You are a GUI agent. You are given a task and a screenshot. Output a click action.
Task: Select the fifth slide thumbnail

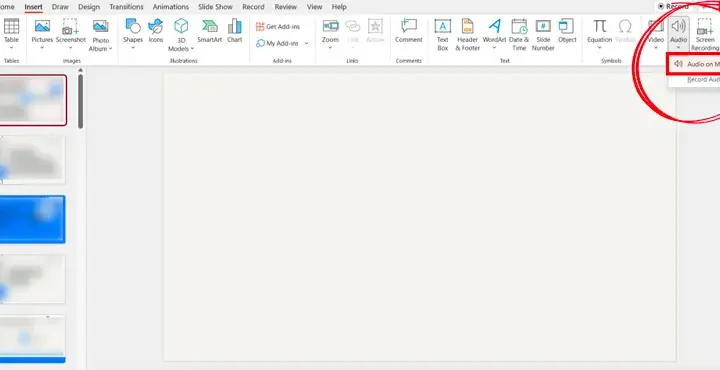click(x=32, y=339)
